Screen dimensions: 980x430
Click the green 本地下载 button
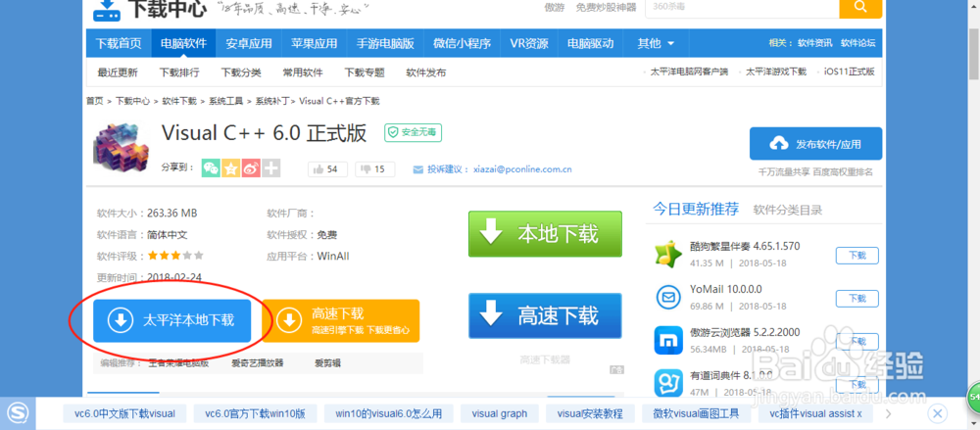pyautogui.click(x=545, y=234)
